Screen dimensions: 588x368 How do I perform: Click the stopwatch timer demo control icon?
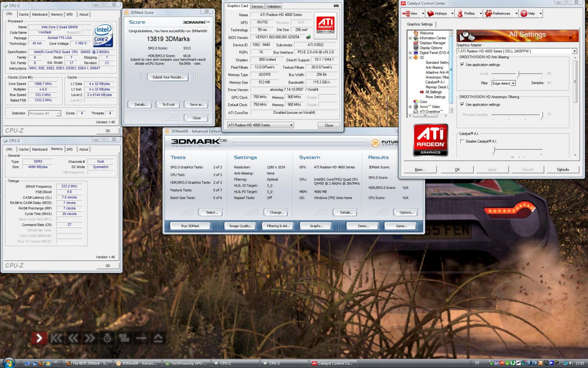(x=107, y=338)
